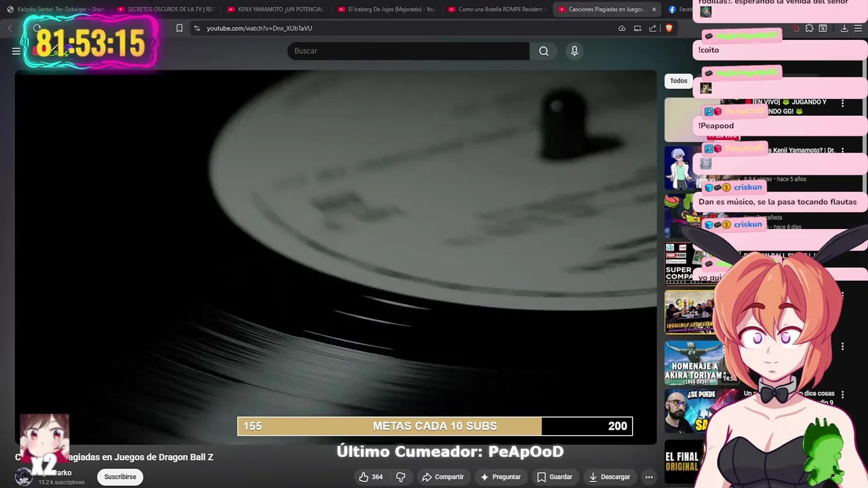Click the YouTube search input field
This screenshot has width=868, height=488.
408,51
